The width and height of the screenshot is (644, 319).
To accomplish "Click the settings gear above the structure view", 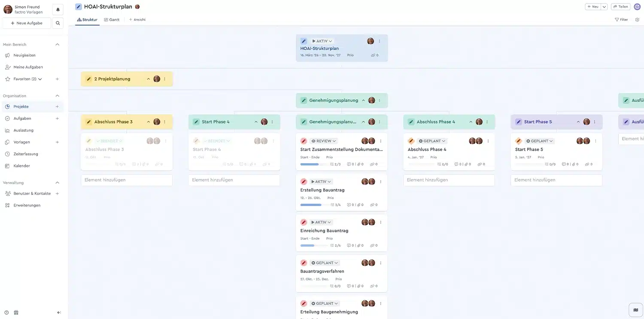I will pos(637,19).
